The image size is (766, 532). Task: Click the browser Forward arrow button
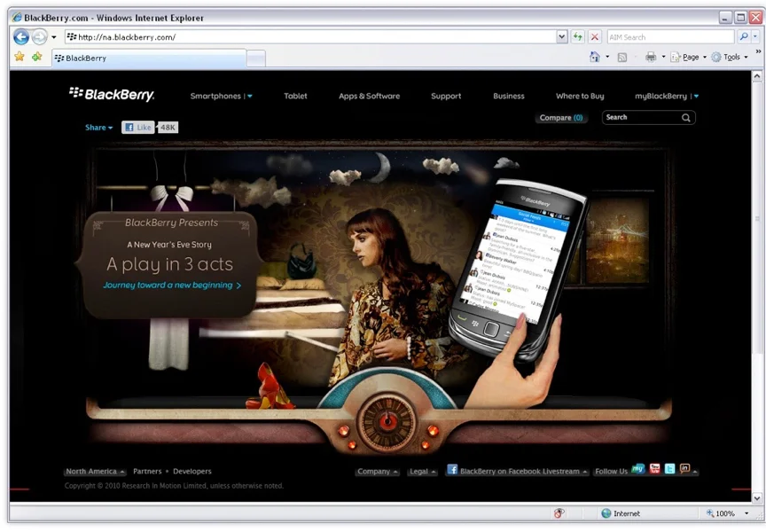(x=40, y=37)
